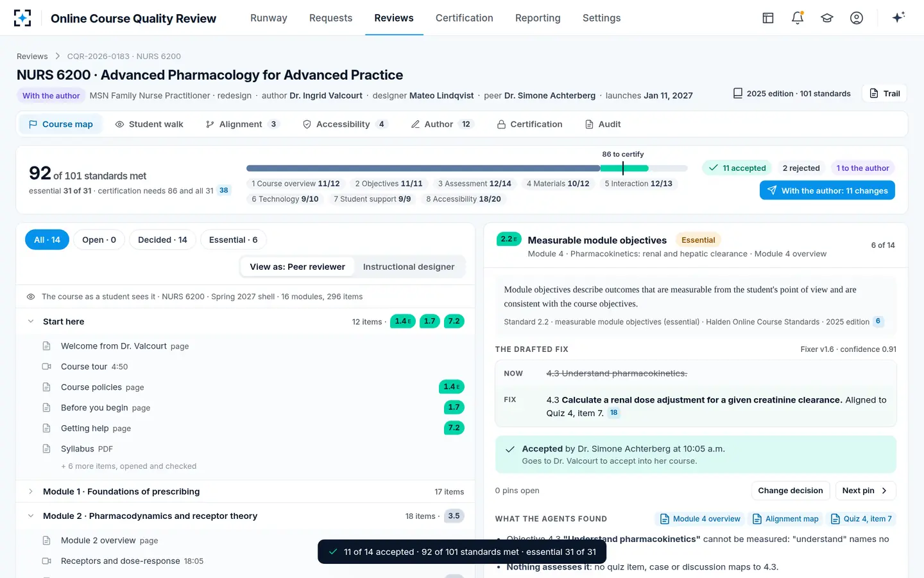The width and height of the screenshot is (924, 578).
Task: Open the Quiz 4, item 7 link
Action: [861, 519]
